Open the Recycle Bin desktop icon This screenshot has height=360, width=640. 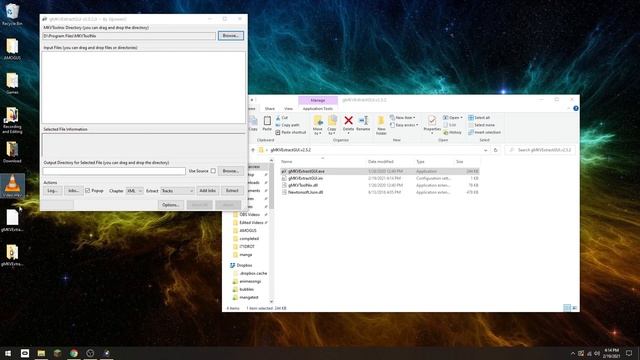click(x=12, y=15)
